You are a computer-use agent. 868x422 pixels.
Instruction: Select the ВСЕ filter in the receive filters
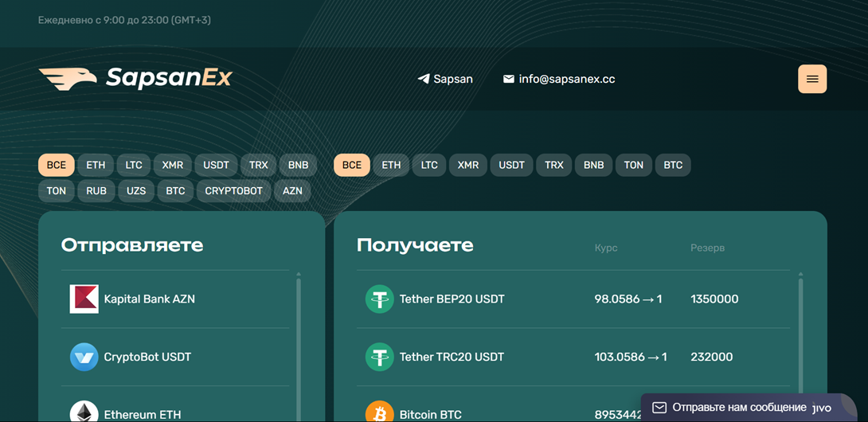click(x=352, y=165)
